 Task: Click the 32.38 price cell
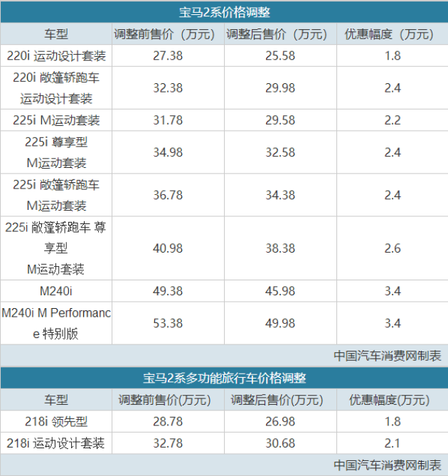pos(168,88)
